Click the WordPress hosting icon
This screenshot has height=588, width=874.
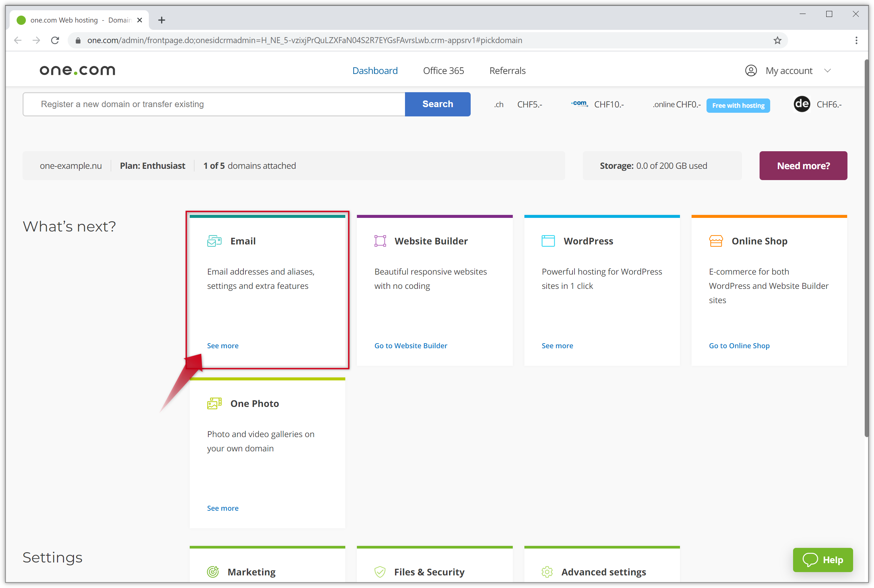click(x=549, y=240)
